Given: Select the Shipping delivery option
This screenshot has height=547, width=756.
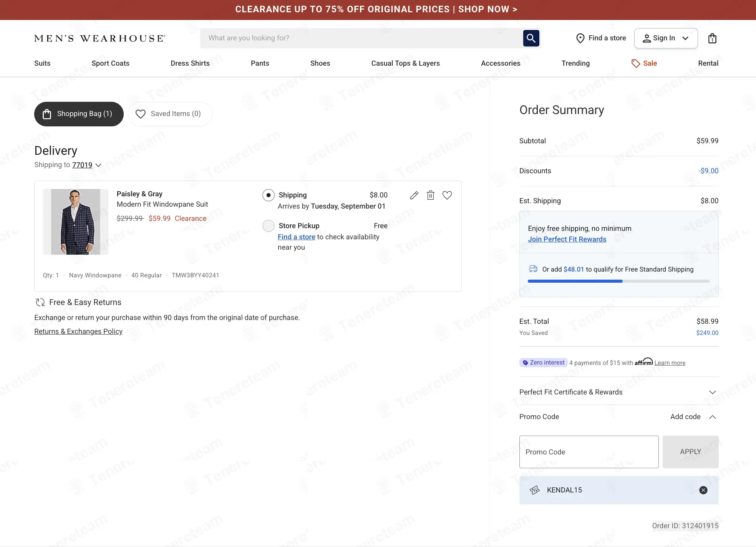Looking at the screenshot, I should click(269, 195).
